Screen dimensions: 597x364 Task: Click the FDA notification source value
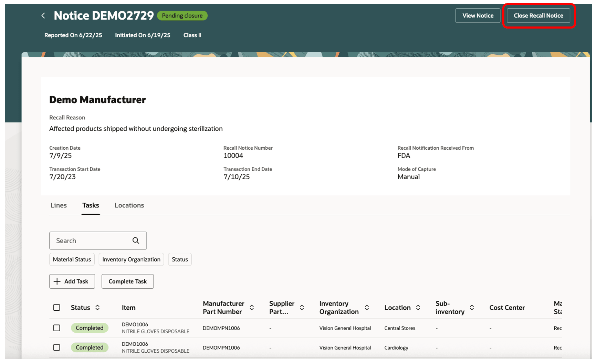click(x=404, y=156)
